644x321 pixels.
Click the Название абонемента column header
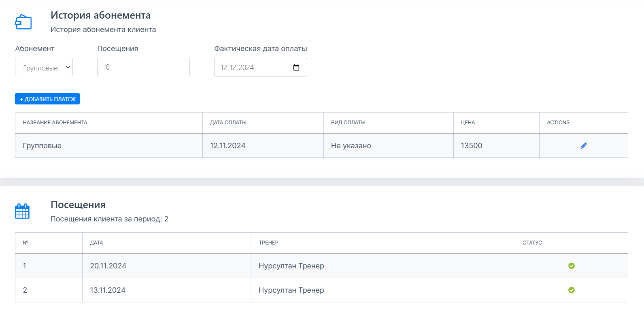coord(55,123)
